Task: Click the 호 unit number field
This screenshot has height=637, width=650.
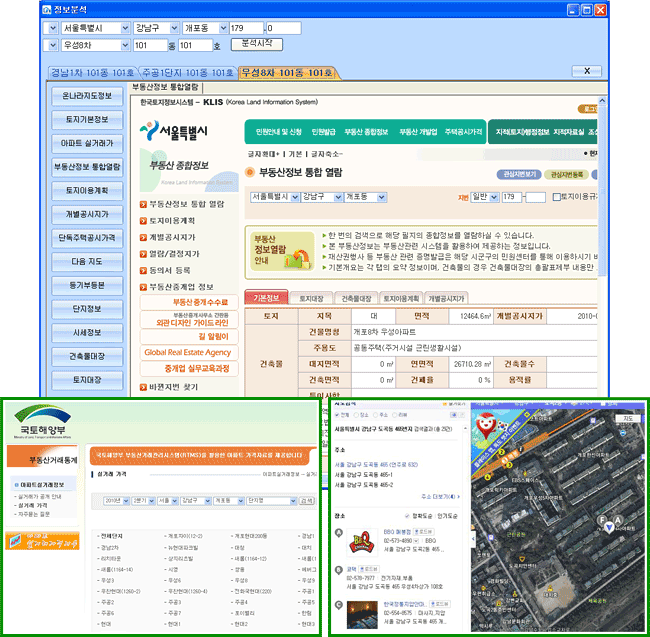Action: [x=195, y=45]
